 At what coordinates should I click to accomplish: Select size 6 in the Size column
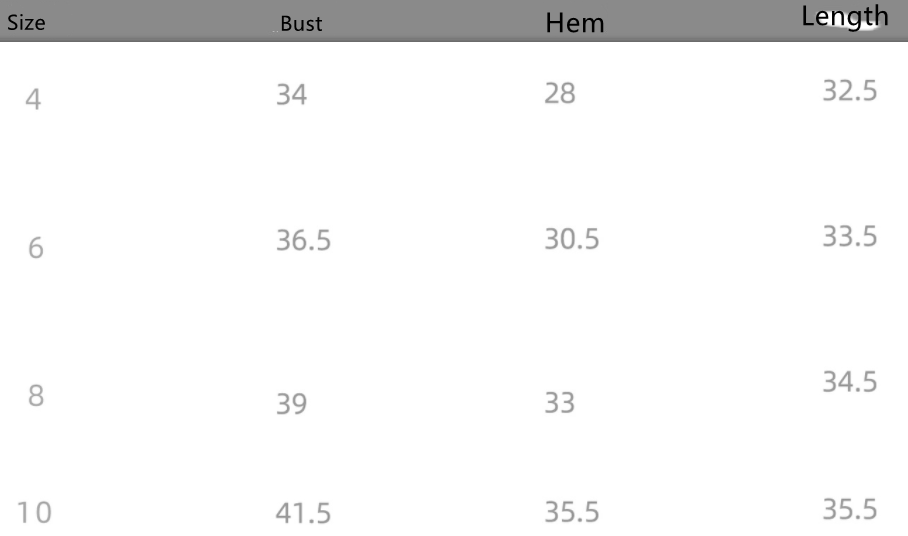(35, 248)
